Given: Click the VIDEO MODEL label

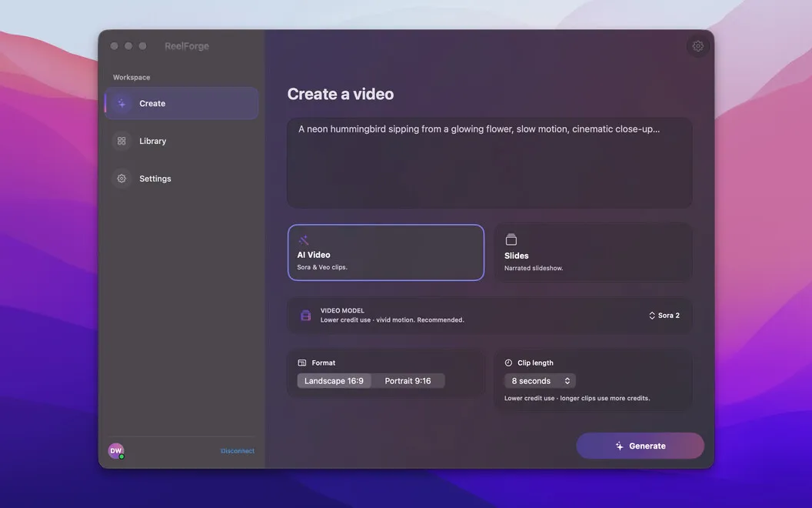Looking at the screenshot, I should coord(342,310).
